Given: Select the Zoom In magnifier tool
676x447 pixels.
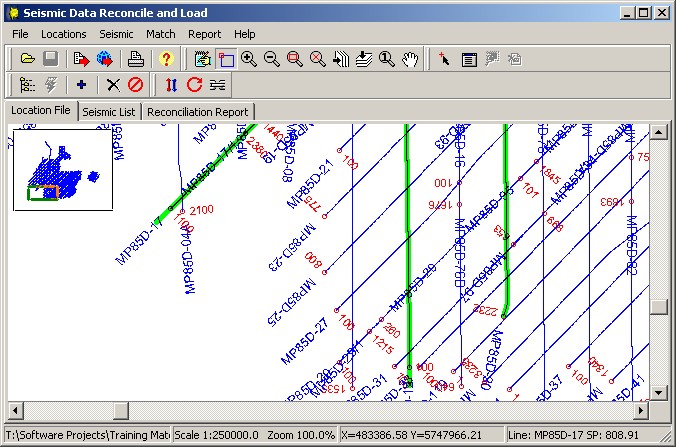Looking at the screenshot, I should (249, 60).
